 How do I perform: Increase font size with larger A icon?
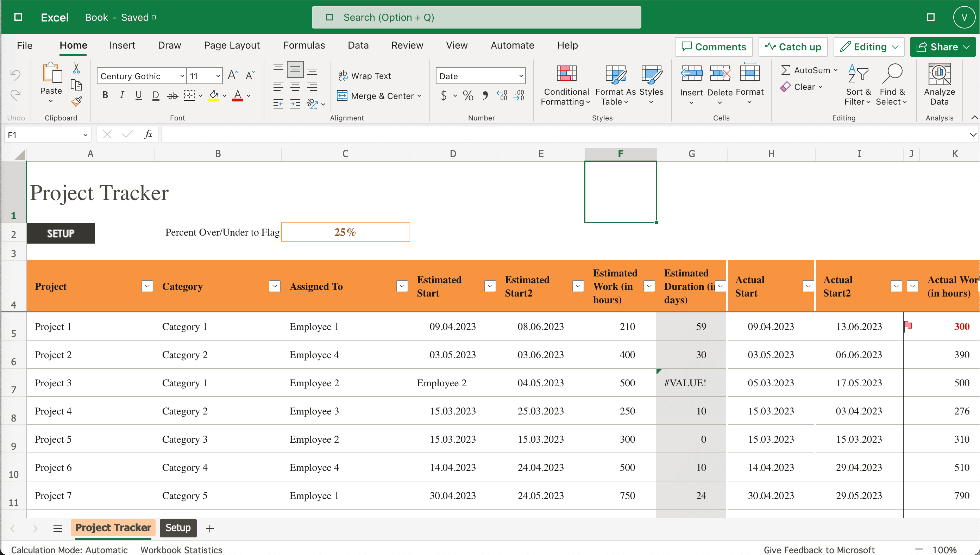[x=233, y=75]
